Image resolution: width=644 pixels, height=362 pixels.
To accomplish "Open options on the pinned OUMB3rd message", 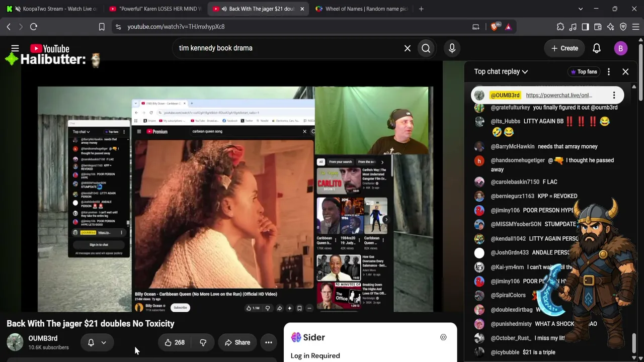I will [x=614, y=95].
